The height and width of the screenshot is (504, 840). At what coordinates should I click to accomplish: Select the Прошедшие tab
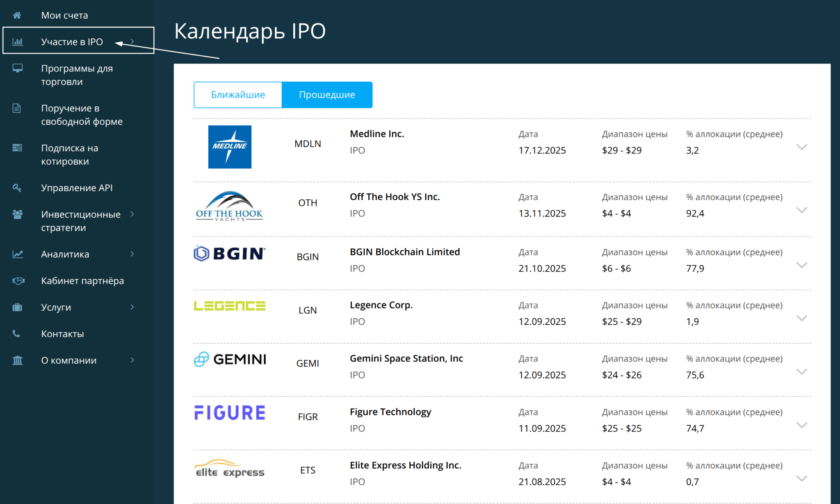coord(327,95)
